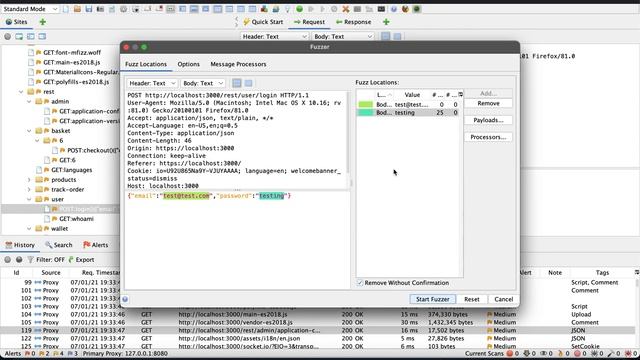
Task: Open the Standard Mode dropdown
Action: pos(30,9)
